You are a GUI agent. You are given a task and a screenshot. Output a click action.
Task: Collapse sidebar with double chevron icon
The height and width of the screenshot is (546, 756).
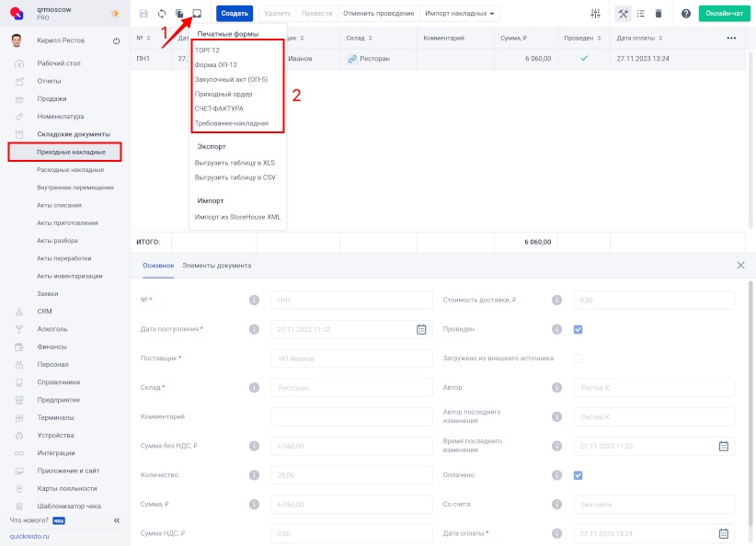tap(117, 520)
